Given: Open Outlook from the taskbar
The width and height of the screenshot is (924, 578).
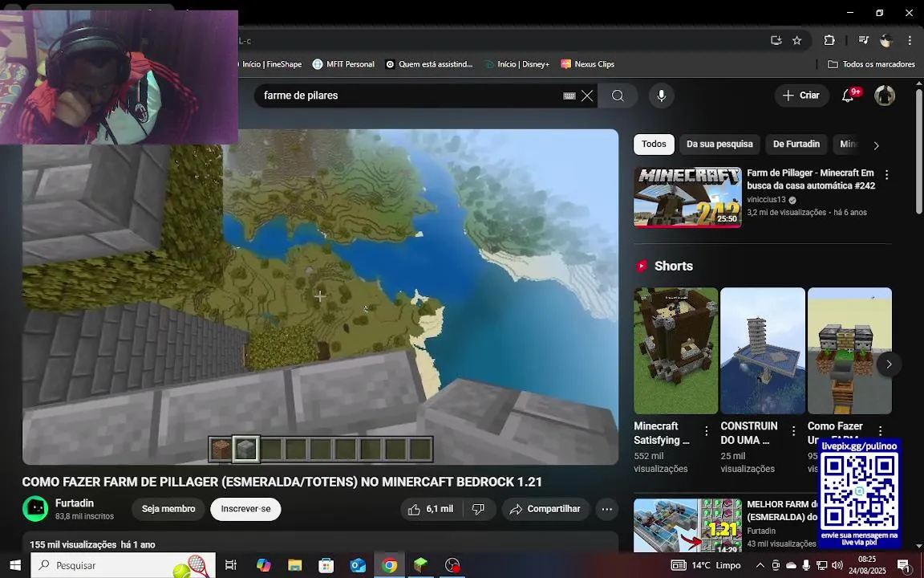Looking at the screenshot, I should pyautogui.click(x=358, y=565).
